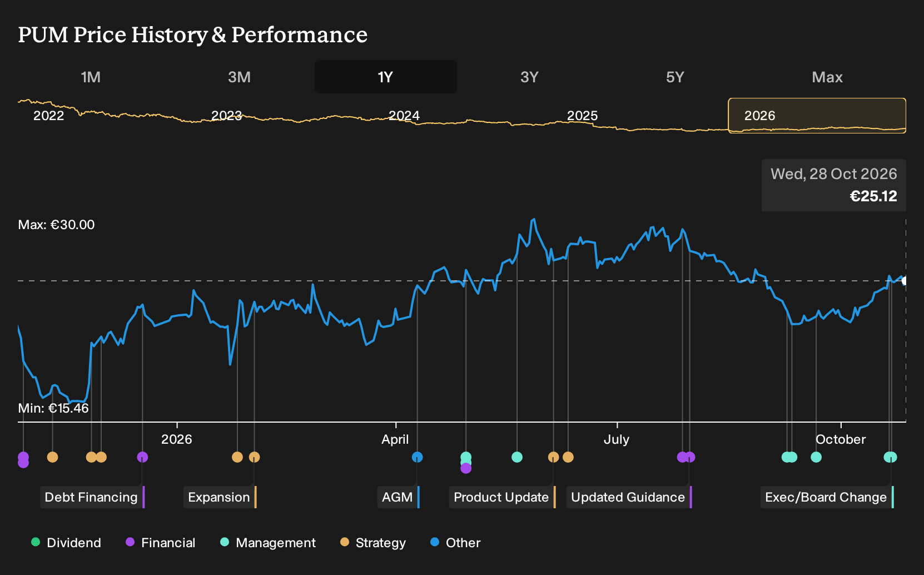Choose the 5Y time range
The image size is (924, 575).
(x=675, y=77)
